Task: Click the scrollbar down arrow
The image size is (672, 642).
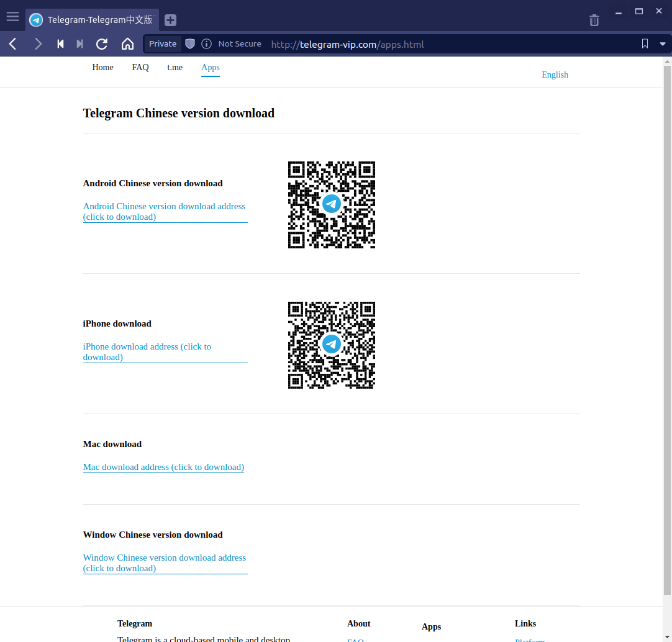Action: [667, 637]
